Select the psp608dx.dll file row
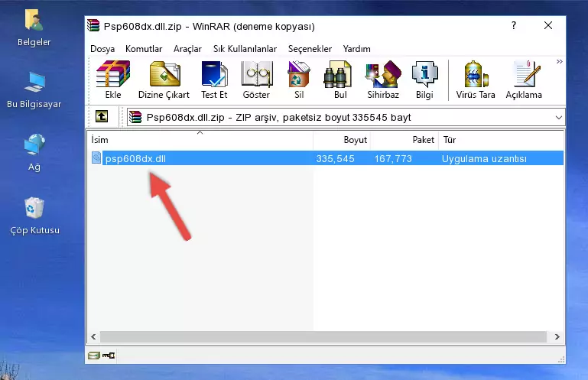Screen dimensions: 588x380 pyautogui.click(x=326, y=158)
